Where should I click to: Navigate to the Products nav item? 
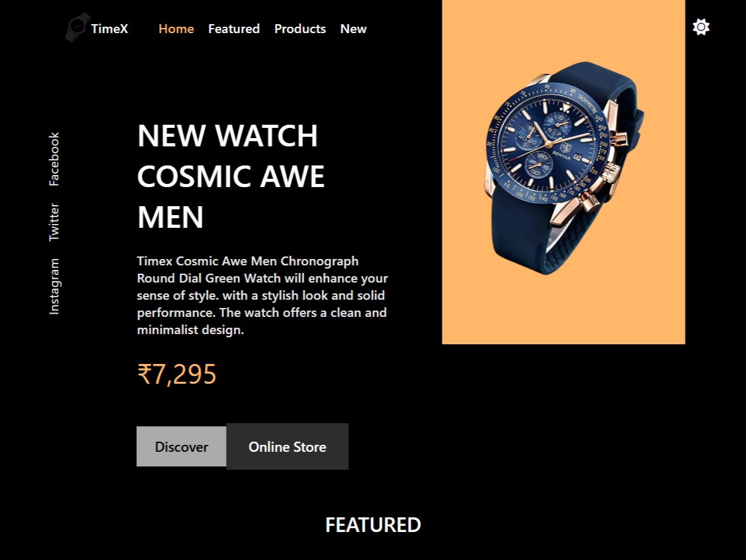(x=300, y=29)
